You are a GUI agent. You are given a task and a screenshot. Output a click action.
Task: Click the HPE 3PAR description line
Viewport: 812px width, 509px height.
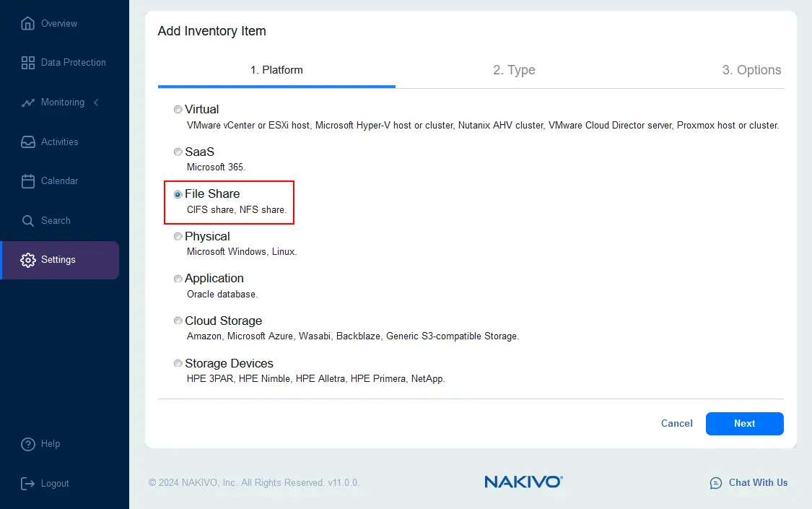tap(316, 378)
